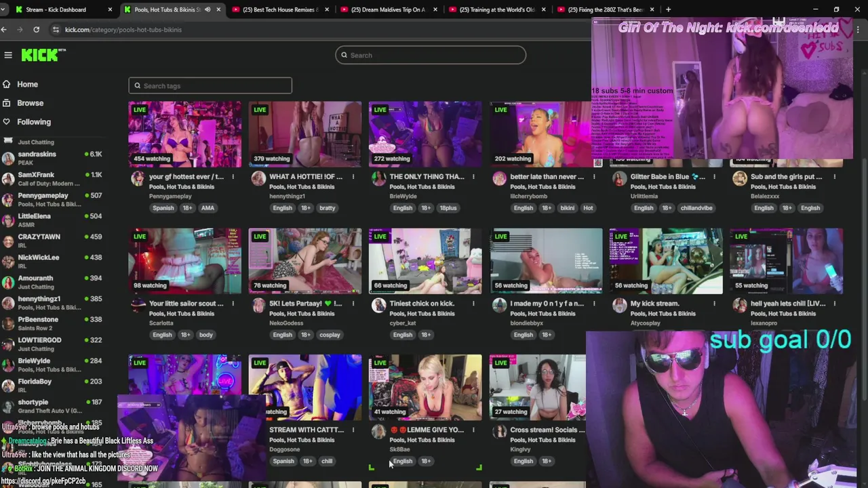Image resolution: width=868 pixels, height=488 pixels.
Task: Open LOWTIERGOD channel in sidebar
Action: pos(52,344)
